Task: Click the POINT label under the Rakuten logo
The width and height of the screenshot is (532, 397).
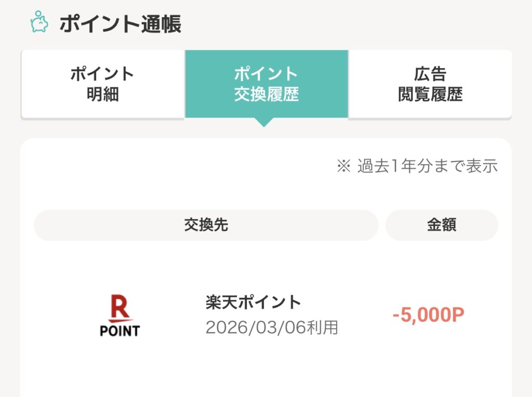Action: 120,330
